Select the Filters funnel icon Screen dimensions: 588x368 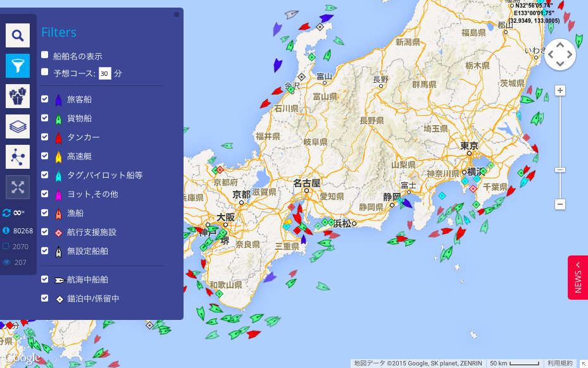pos(18,66)
